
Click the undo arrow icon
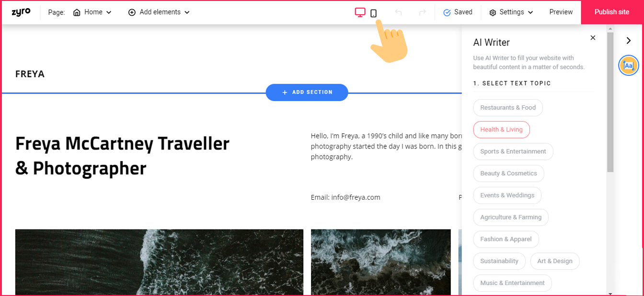coord(398,12)
